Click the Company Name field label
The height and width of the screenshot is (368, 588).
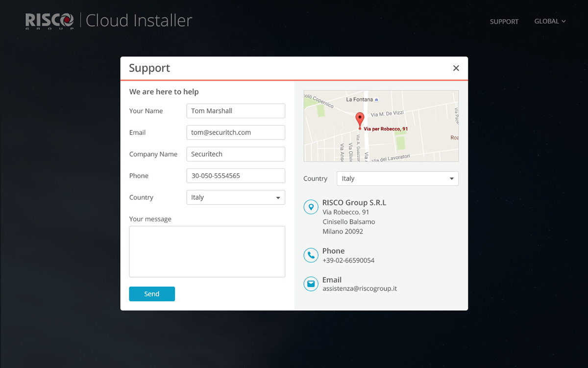[153, 154]
